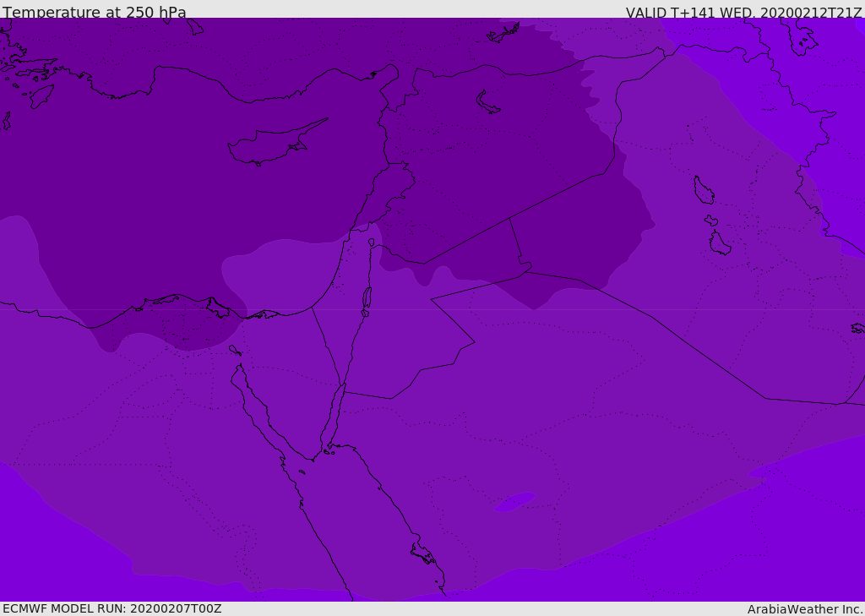This screenshot has width=865, height=616.
Task: Click the 'ArabiaWeather Inc.' credit text
Action: 805,609
